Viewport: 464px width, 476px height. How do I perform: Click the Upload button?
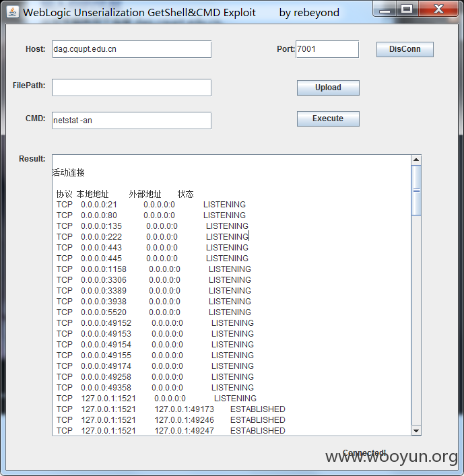tap(328, 88)
